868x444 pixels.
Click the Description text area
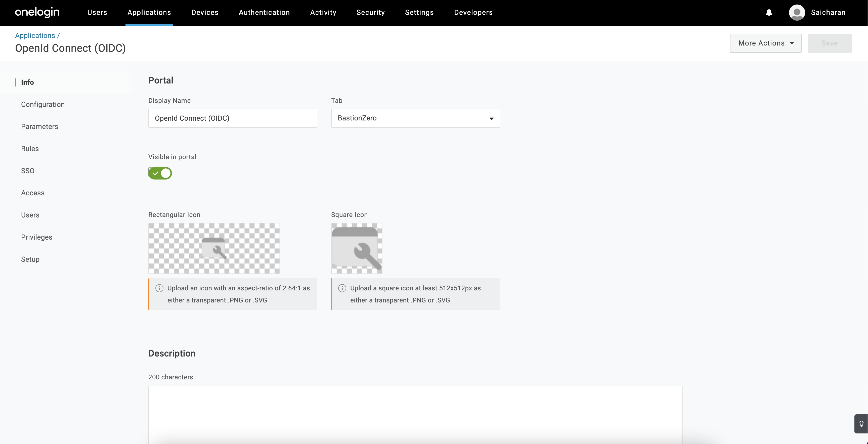pyautogui.click(x=415, y=415)
